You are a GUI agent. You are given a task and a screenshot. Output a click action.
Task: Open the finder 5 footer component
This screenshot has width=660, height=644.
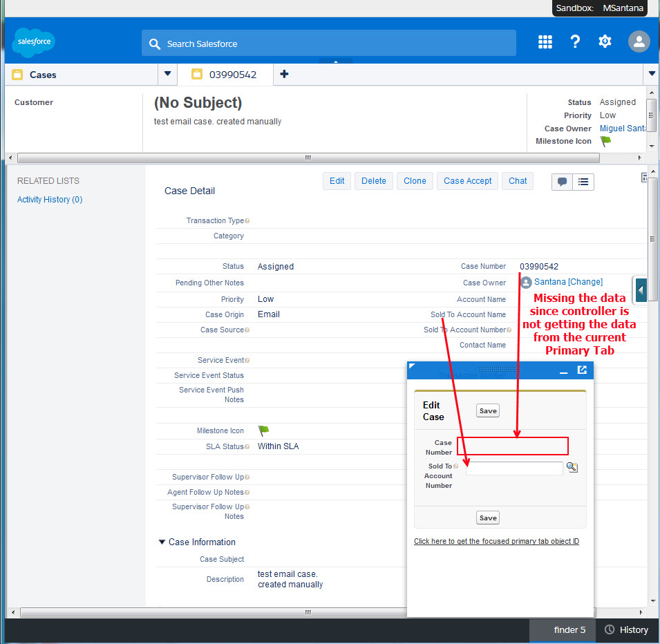tap(562, 629)
